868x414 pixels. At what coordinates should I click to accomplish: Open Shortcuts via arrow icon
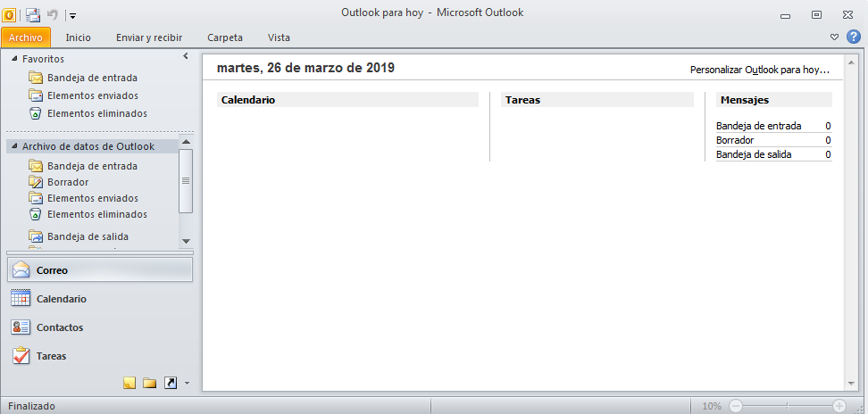[x=171, y=383]
